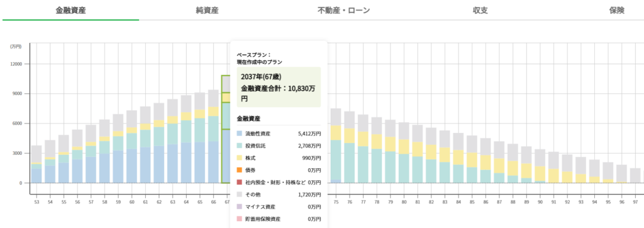Select the 不動産・ローン tab

pyautogui.click(x=343, y=11)
